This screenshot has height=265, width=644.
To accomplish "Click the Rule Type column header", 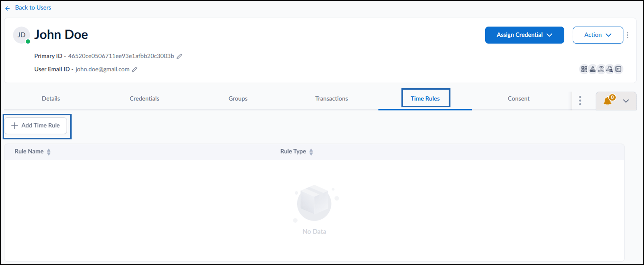I will coord(293,151).
